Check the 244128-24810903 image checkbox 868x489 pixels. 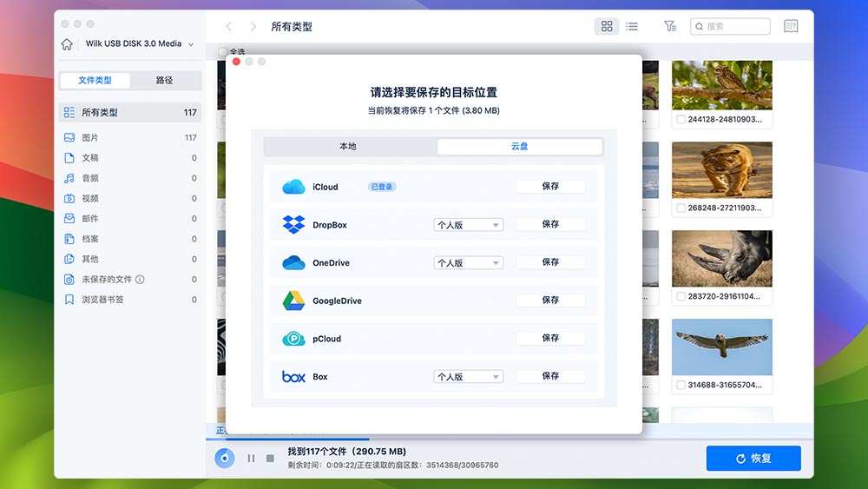pyautogui.click(x=681, y=119)
